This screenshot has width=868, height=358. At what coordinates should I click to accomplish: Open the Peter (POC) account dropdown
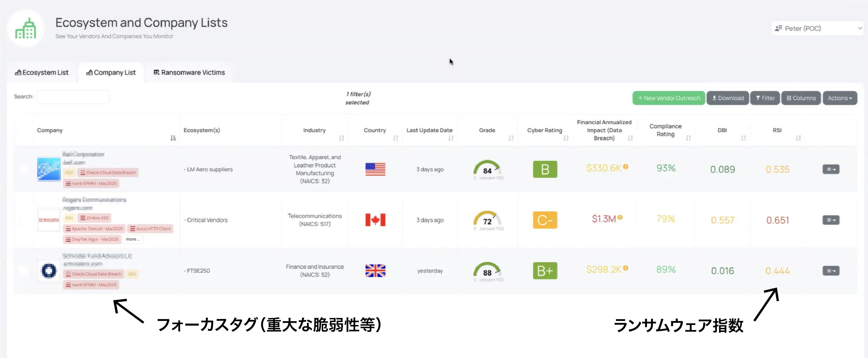click(x=817, y=28)
